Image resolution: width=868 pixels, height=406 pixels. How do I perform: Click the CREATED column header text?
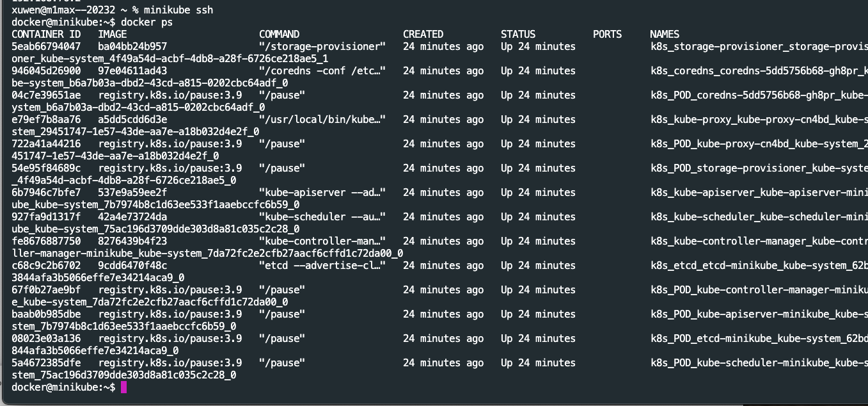coord(423,34)
